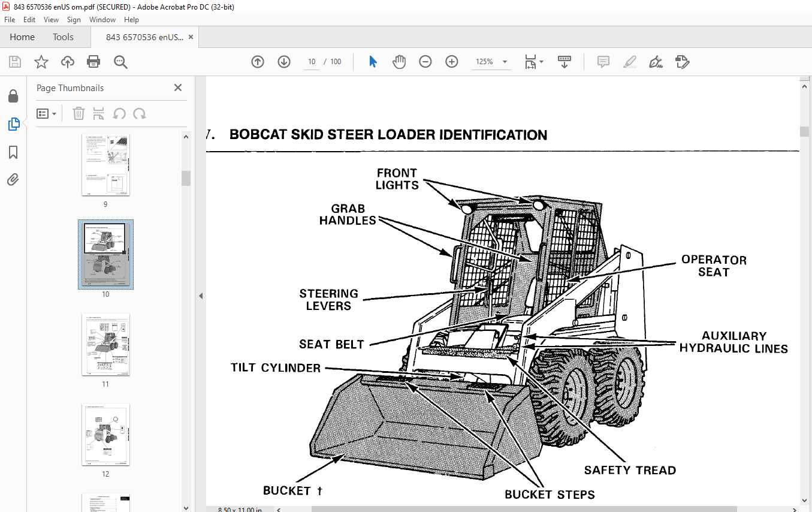Open the View menu
The height and width of the screenshot is (512, 812).
click(52, 20)
